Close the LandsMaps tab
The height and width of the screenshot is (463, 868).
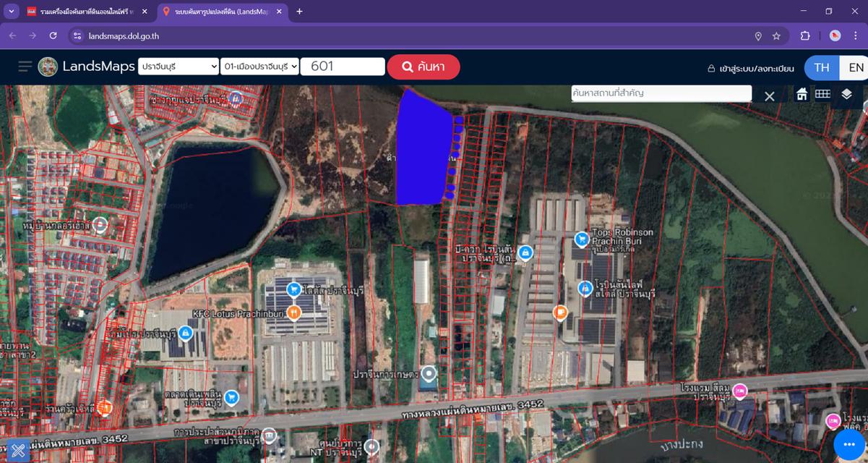point(279,12)
